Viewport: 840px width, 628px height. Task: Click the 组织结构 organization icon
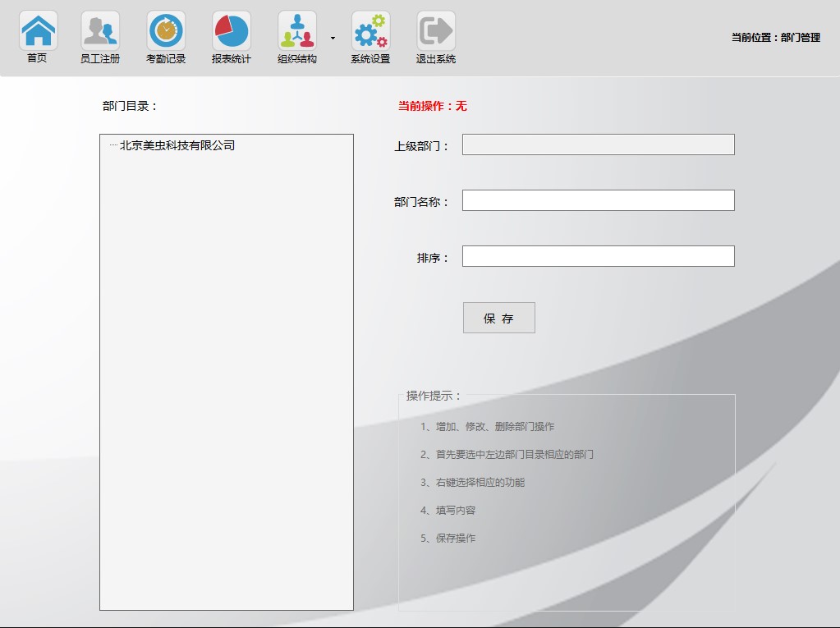tap(297, 31)
